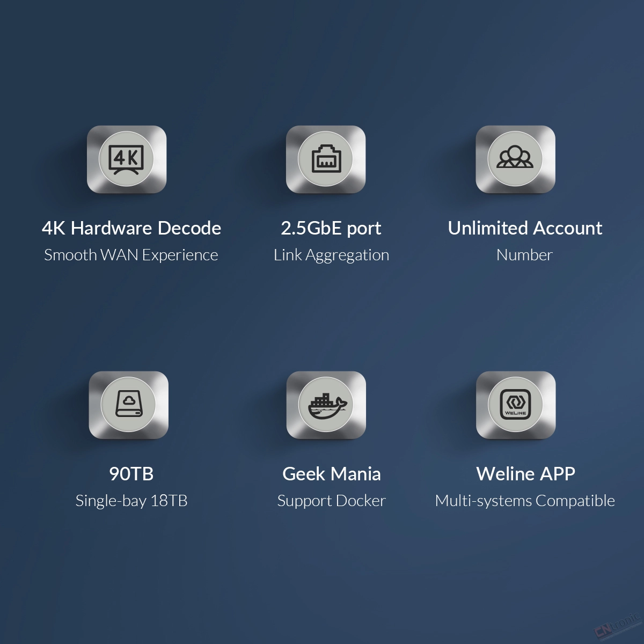Select the '90TB' heading
Screen dimensions: 644x644
(x=131, y=474)
